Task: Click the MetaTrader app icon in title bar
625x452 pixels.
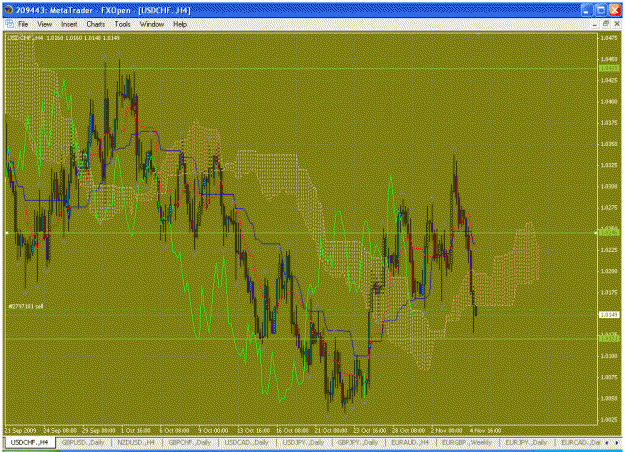Action: pos(9,10)
